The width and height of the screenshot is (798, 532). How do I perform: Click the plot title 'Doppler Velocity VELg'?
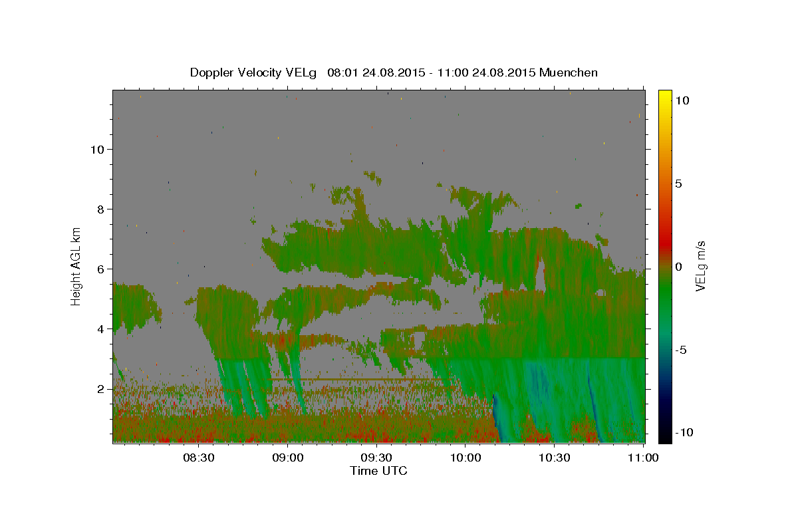tap(254, 72)
